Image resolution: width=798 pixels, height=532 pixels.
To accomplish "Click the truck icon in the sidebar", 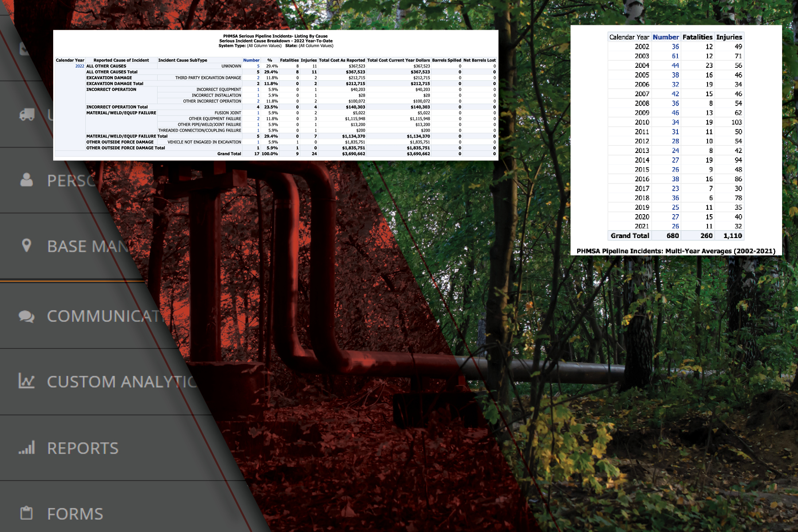I will (x=27, y=115).
